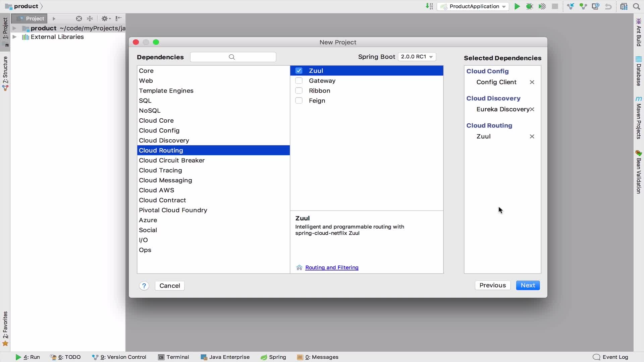This screenshot has width=644, height=362.
Task: Uncheck the Zuul checkbox
Action: click(299, 71)
